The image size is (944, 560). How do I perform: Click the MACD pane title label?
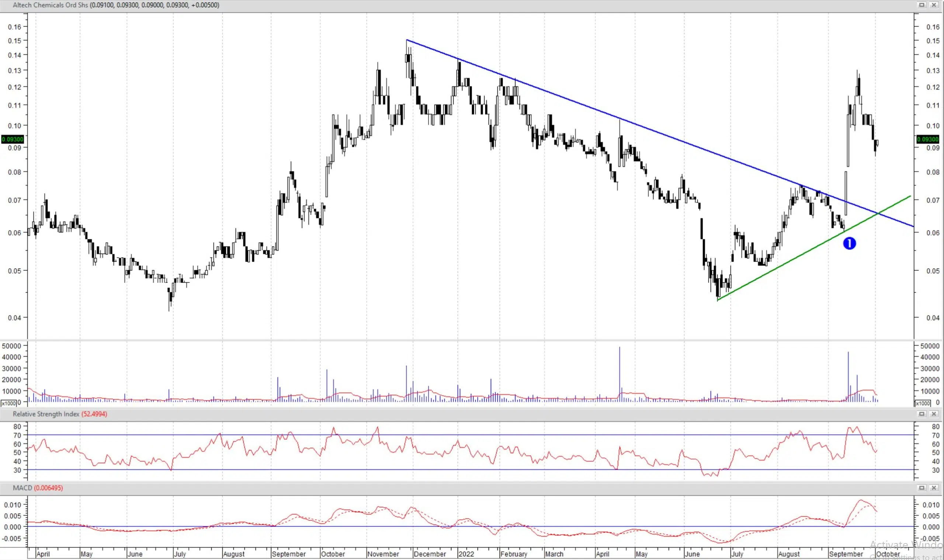tap(22, 488)
